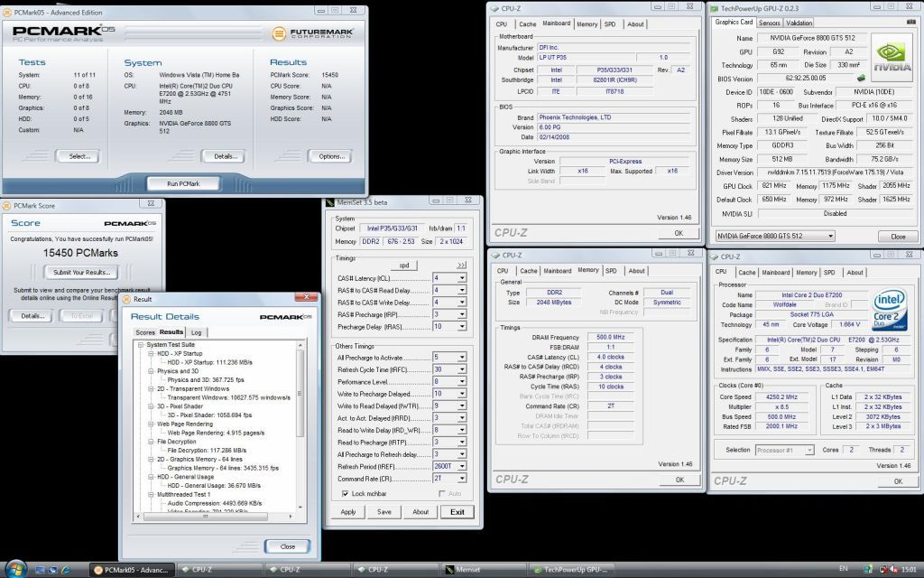Open the RAS# Precharge (tRP) dropdown
This screenshot has height=578, width=924.
[462, 314]
